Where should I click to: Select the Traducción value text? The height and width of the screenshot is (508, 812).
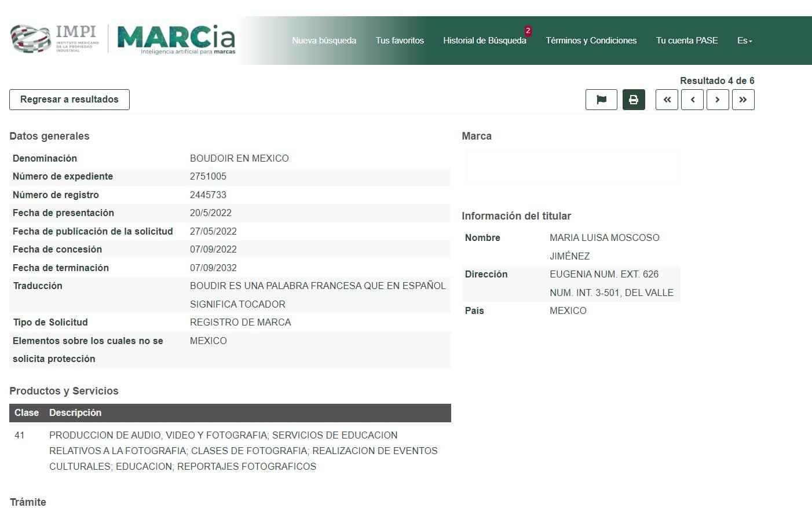[x=318, y=295]
